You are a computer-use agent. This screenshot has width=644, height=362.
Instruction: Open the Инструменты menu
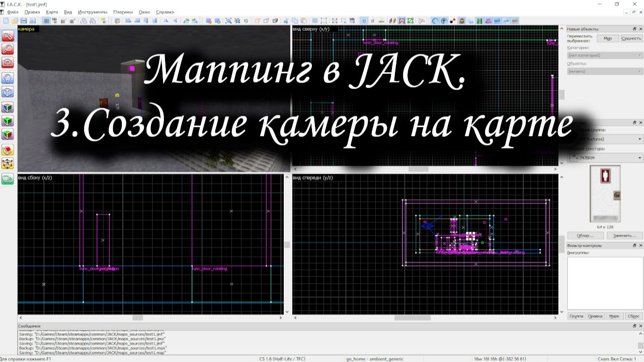[x=93, y=12]
